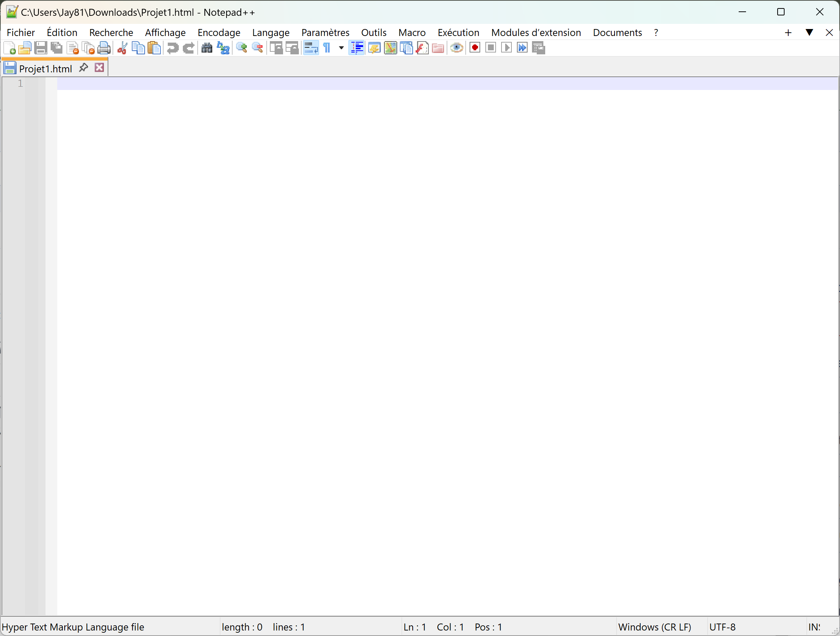
Task: Open the Encodage menu
Action: [219, 33]
